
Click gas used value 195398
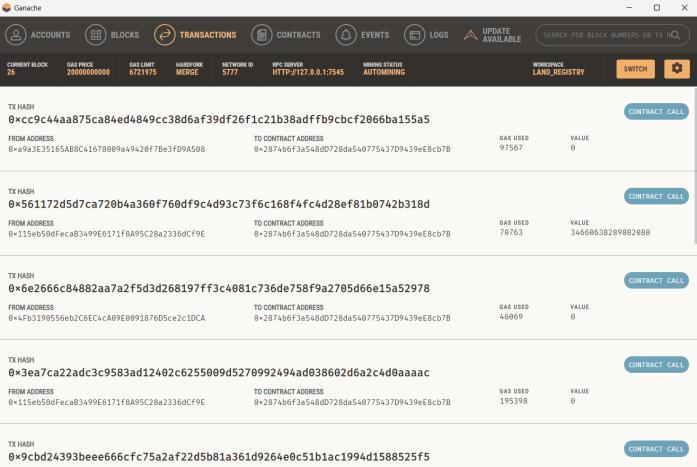click(x=513, y=401)
